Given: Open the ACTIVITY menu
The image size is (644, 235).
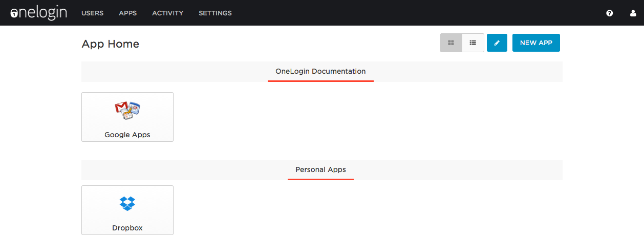Looking at the screenshot, I should pos(167,13).
